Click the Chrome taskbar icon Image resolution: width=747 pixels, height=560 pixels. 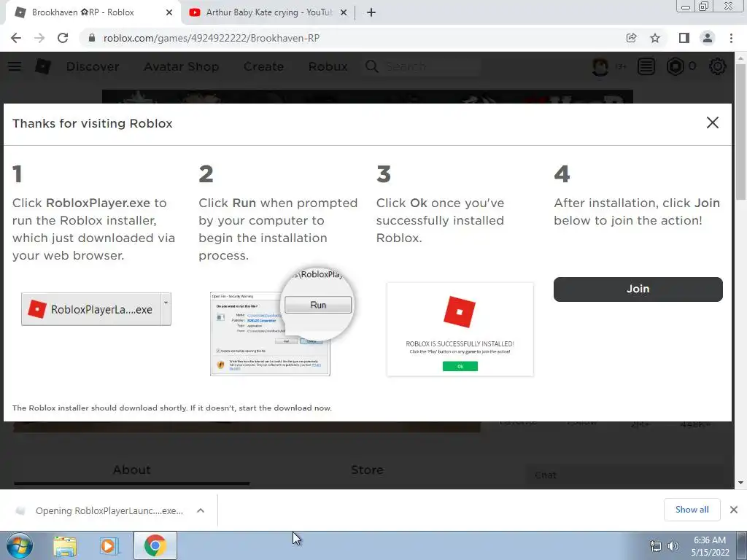pos(155,545)
